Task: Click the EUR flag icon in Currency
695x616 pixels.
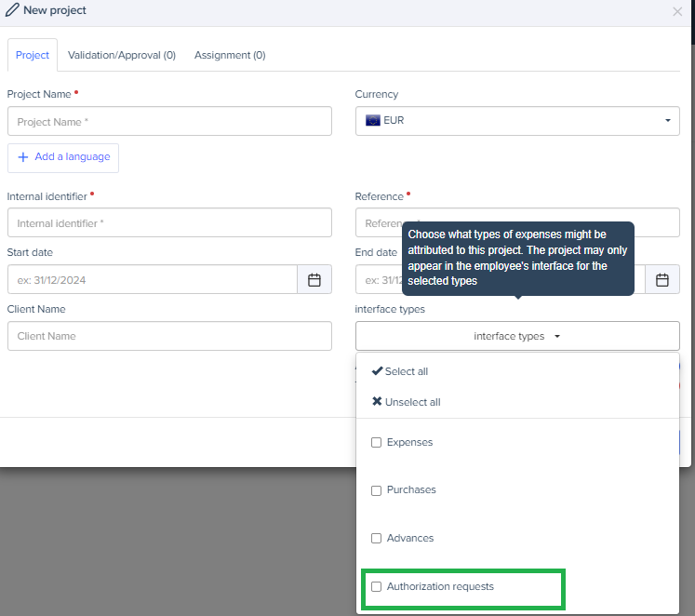Action: click(x=373, y=121)
